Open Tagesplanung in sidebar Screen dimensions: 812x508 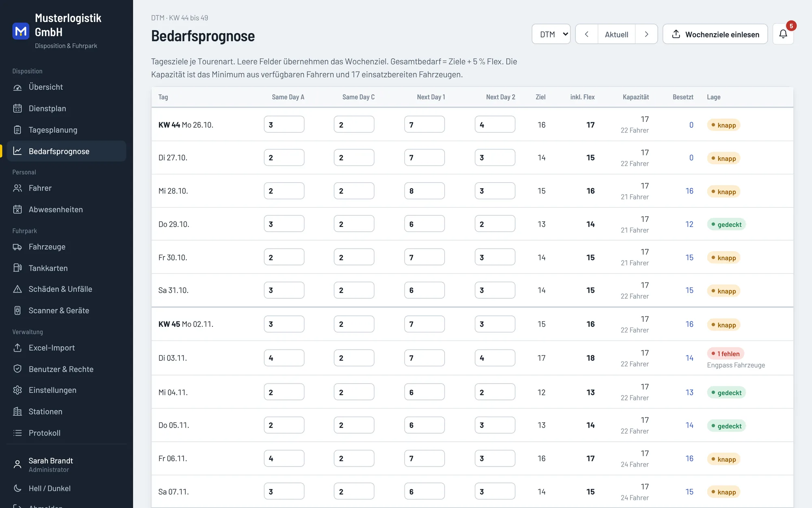[x=67, y=130]
